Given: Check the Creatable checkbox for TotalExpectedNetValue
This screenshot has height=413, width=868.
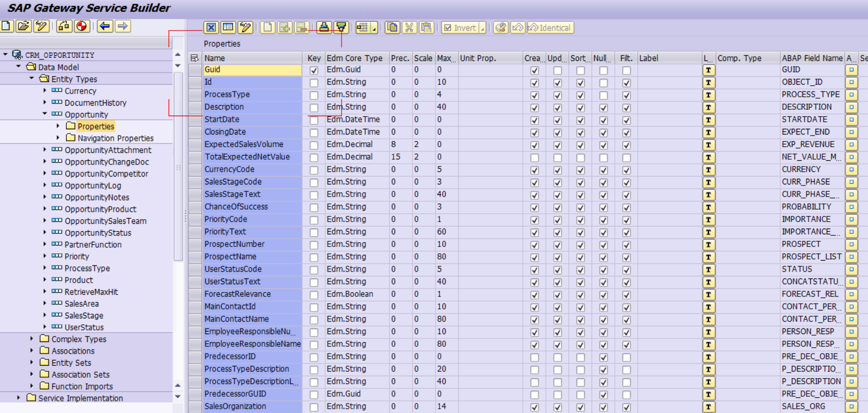Looking at the screenshot, I should click(x=534, y=158).
